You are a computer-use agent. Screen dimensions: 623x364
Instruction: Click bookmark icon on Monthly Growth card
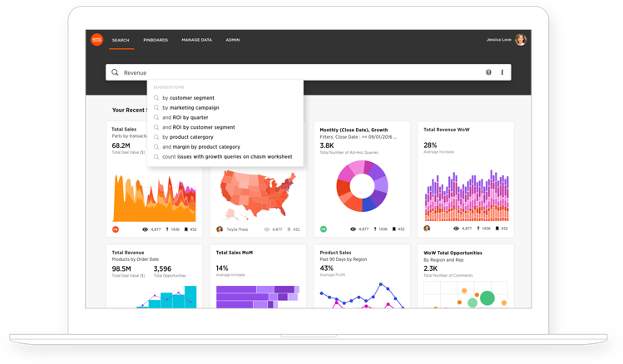(x=393, y=229)
